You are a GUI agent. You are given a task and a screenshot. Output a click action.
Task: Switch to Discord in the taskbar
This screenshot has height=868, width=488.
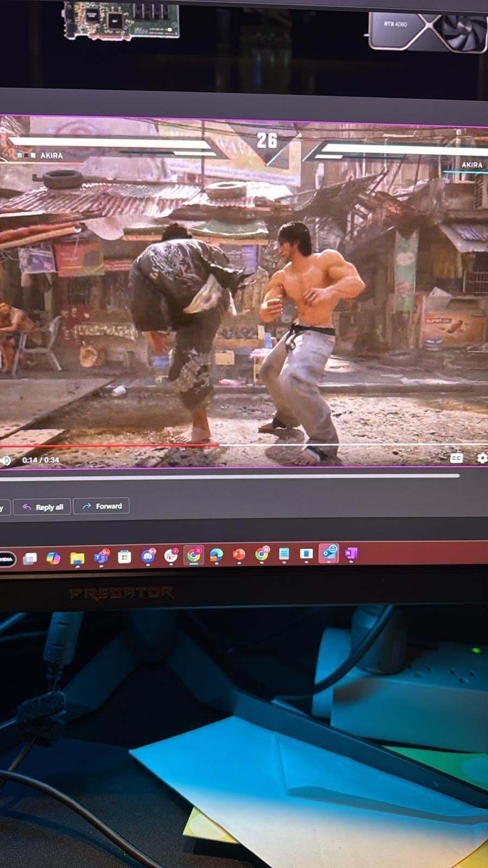coord(147,556)
